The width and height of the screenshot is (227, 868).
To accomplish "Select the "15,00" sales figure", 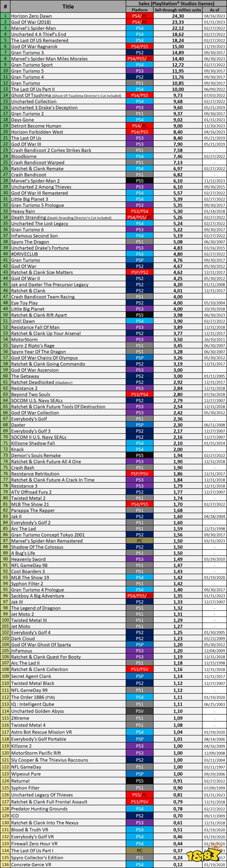I will pos(178,47).
